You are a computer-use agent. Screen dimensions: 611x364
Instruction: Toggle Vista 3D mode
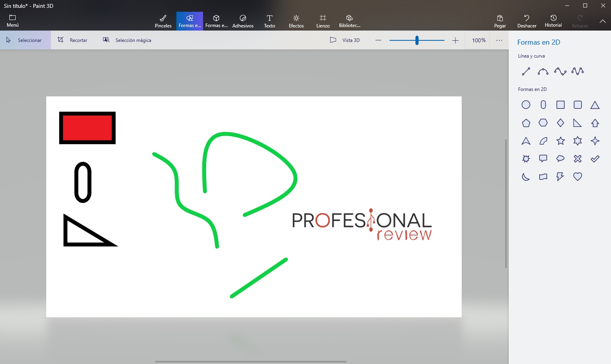pos(345,40)
